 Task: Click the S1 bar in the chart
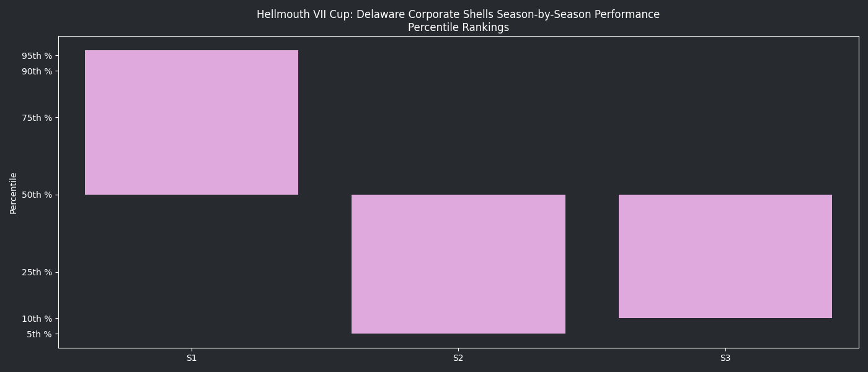click(191, 122)
